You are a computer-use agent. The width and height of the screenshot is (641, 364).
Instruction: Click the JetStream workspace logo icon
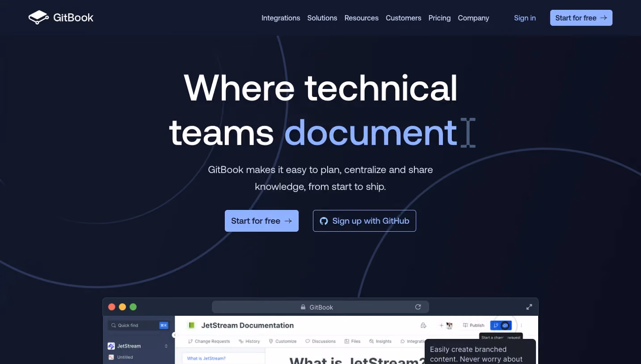click(x=111, y=346)
